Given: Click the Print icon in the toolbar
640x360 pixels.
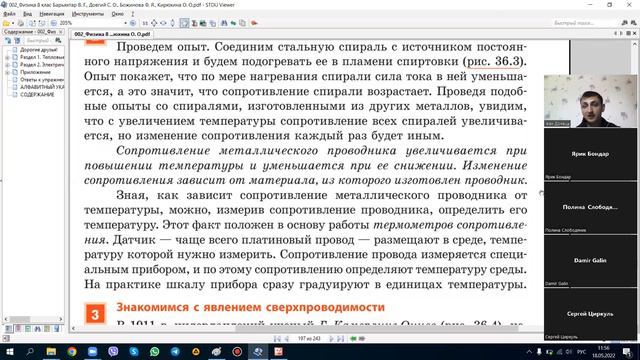Looking at the screenshot, I should [x=21, y=23].
